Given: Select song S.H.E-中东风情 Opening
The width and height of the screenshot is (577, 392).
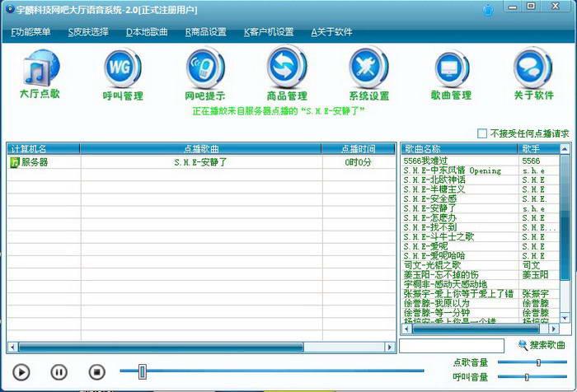Looking at the screenshot, I should 481,170.
